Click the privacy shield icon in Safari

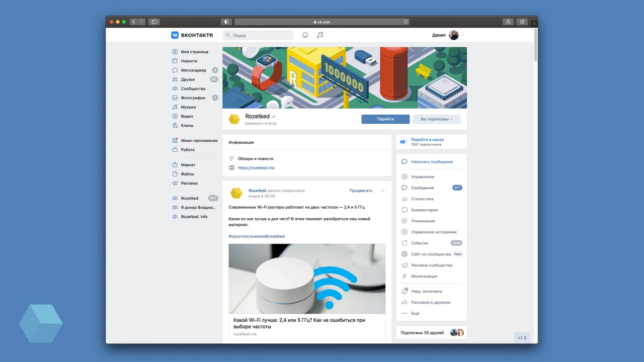pos(226,22)
